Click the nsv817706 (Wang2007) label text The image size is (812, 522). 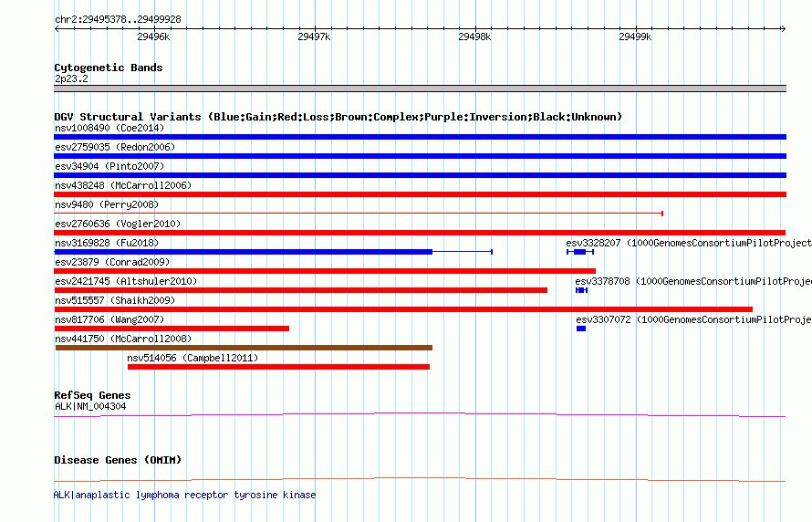[109, 319]
